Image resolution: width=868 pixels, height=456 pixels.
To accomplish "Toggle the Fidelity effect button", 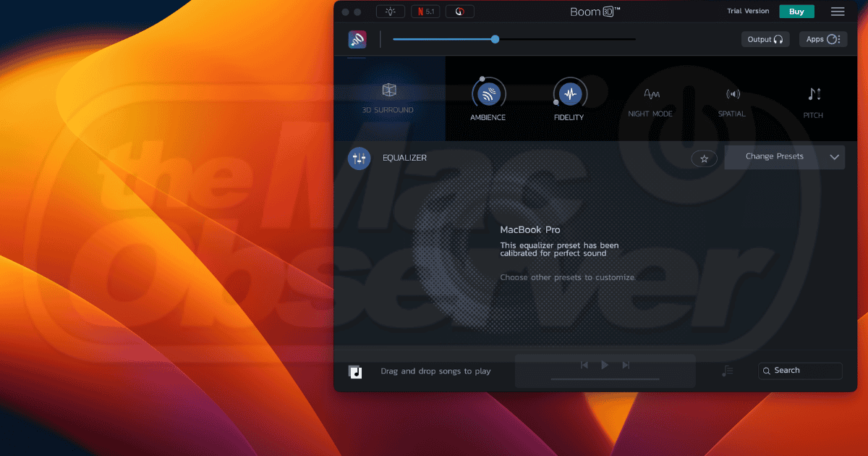I will pyautogui.click(x=570, y=94).
